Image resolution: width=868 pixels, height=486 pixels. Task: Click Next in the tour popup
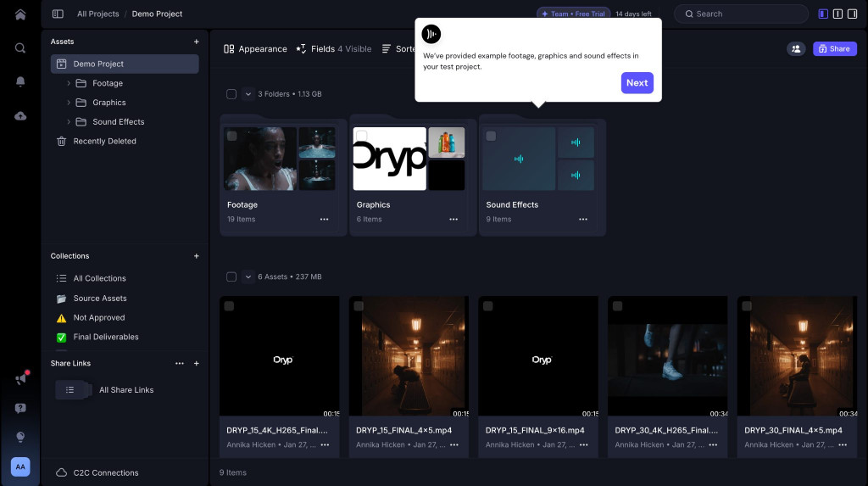pyautogui.click(x=637, y=83)
